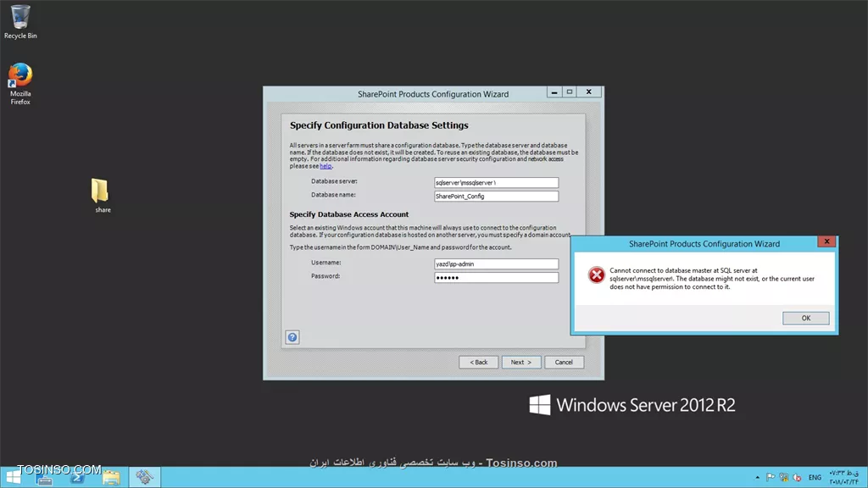
Task: Open Windows PowerShell from the taskbar
Action: click(77, 478)
